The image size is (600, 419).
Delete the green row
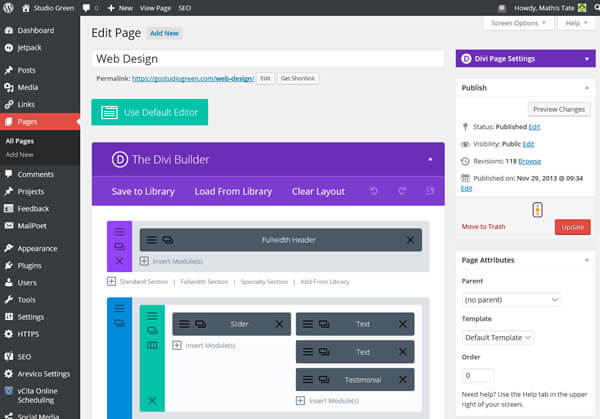click(x=152, y=401)
